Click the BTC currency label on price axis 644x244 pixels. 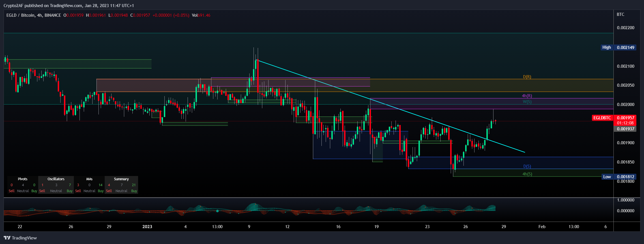[x=621, y=14]
